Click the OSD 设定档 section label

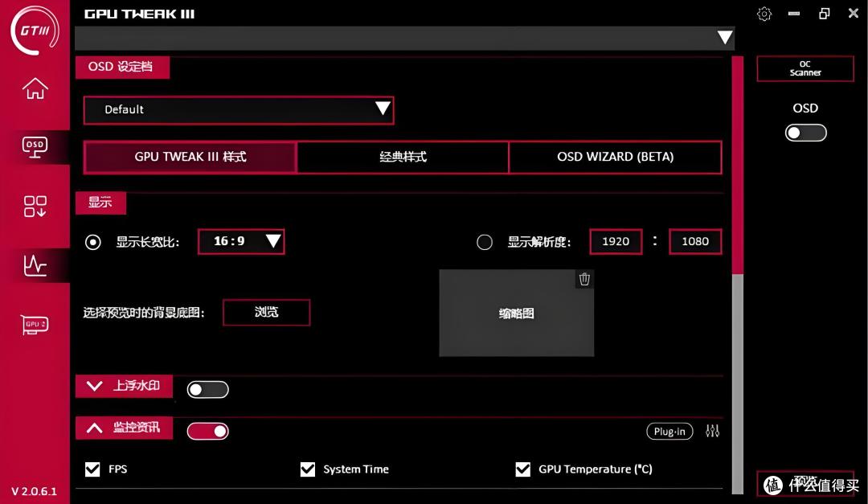[x=122, y=67]
